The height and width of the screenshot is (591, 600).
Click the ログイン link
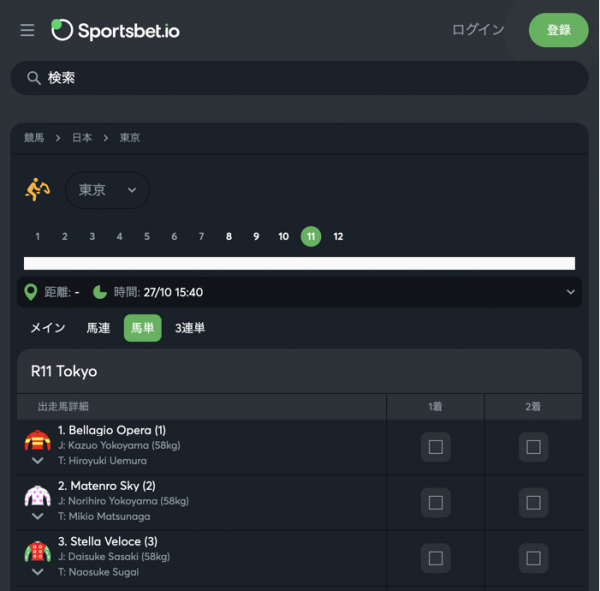pos(478,30)
